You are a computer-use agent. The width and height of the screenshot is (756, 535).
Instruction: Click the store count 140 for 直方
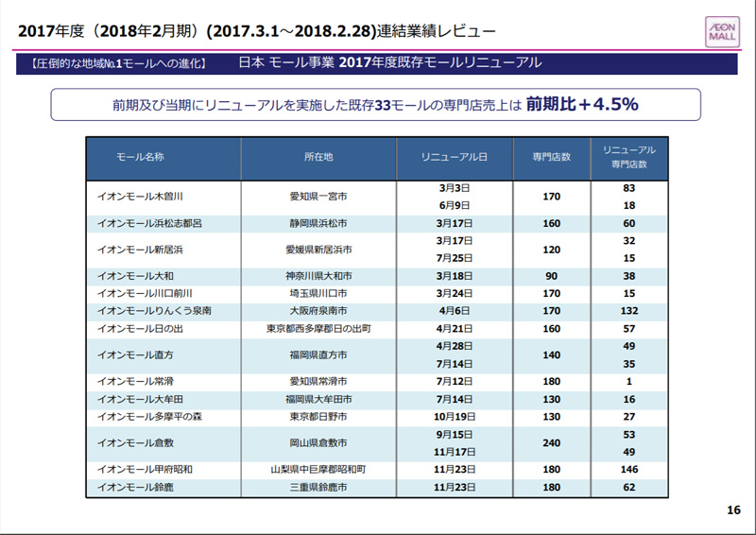coord(552,354)
